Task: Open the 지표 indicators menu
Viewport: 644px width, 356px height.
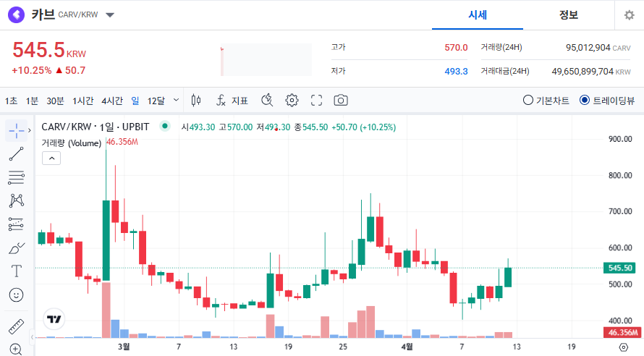Action: click(x=232, y=100)
